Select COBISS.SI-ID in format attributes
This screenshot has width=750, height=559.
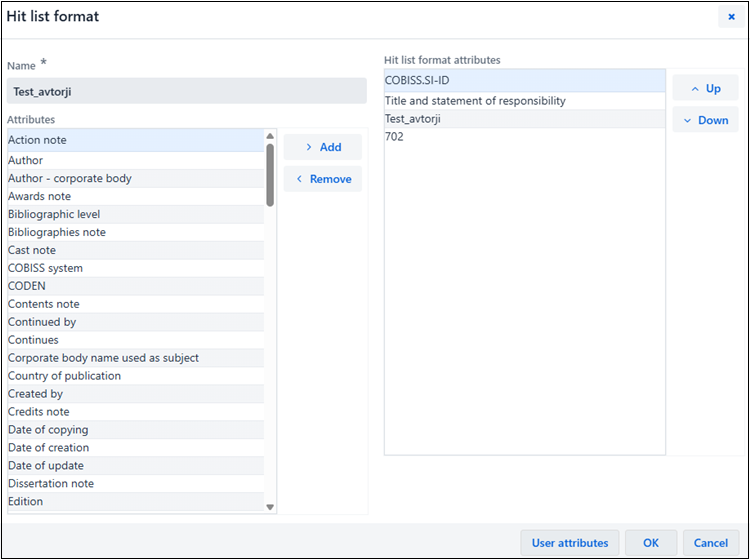pos(525,80)
